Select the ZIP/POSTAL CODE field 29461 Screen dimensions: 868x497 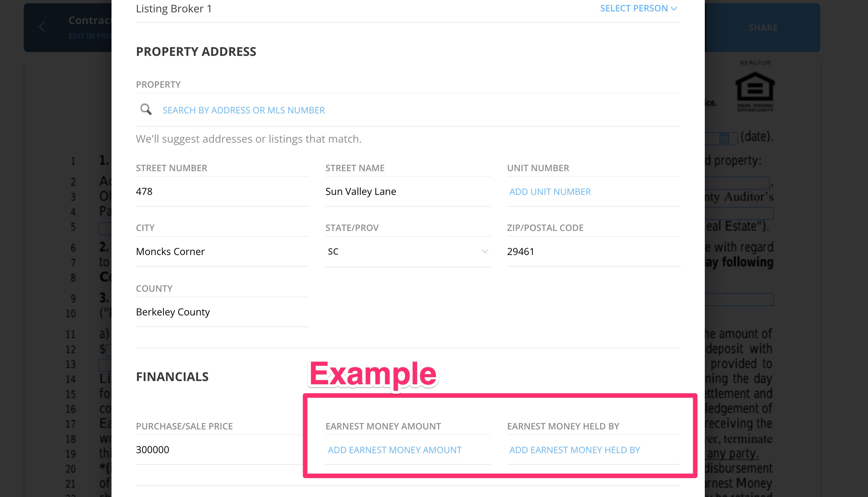tap(593, 251)
